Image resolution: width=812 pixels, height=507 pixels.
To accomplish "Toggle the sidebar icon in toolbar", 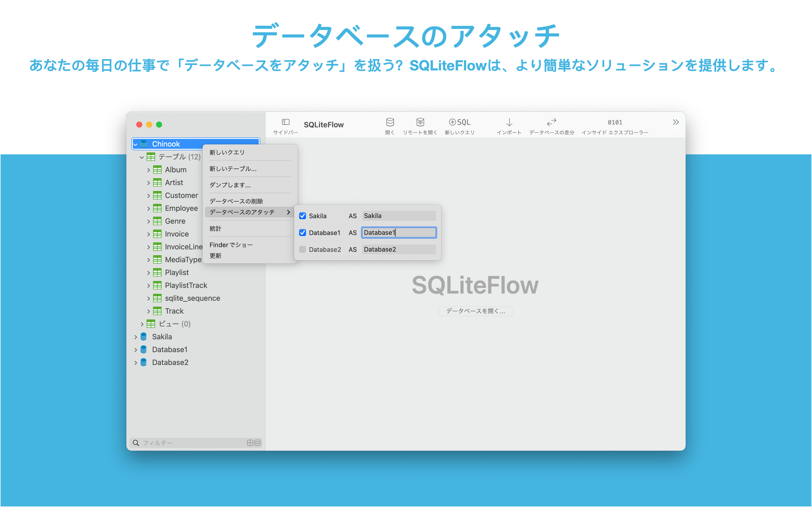I will (x=286, y=122).
